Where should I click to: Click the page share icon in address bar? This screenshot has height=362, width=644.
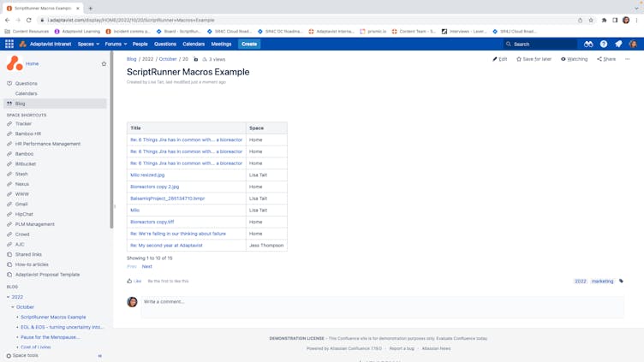click(x=580, y=21)
